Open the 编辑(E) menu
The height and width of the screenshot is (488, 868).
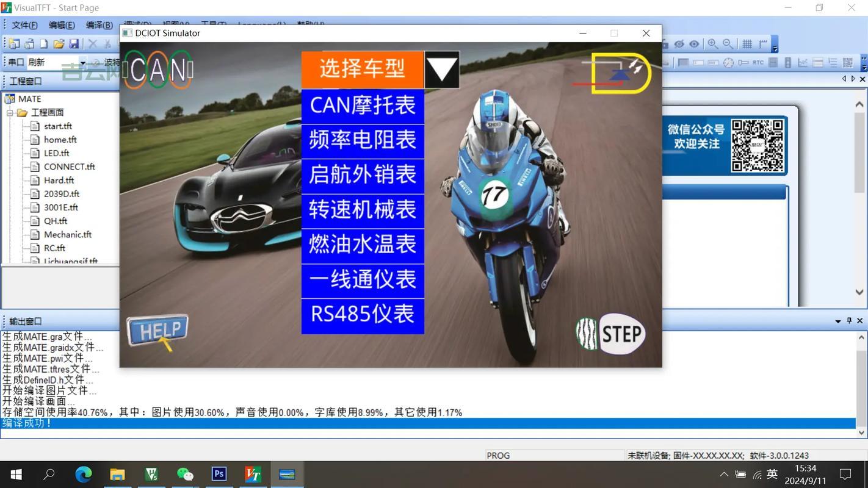click(x=62, y=25)
